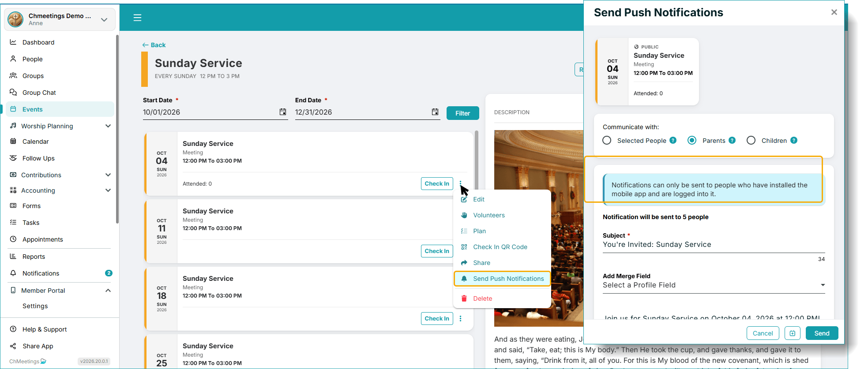Check In for Oct 11 Sunday Service
The image size is (868, 369).
437,251
